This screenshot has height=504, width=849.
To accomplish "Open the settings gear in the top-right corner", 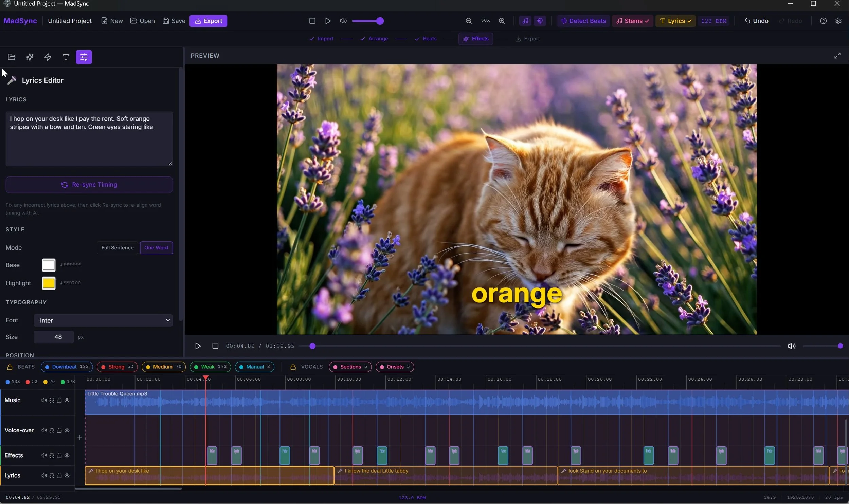I will click(x=838, y=21).
